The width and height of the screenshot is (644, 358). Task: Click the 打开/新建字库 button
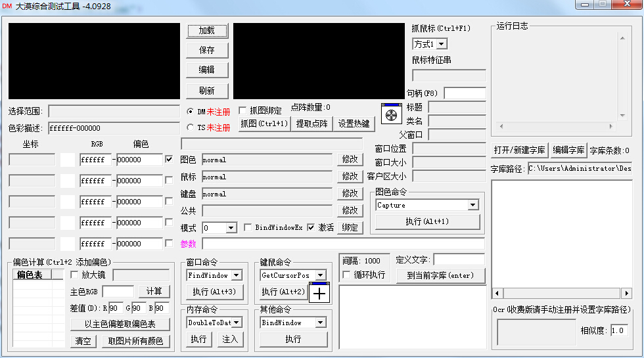coord(520,150)
